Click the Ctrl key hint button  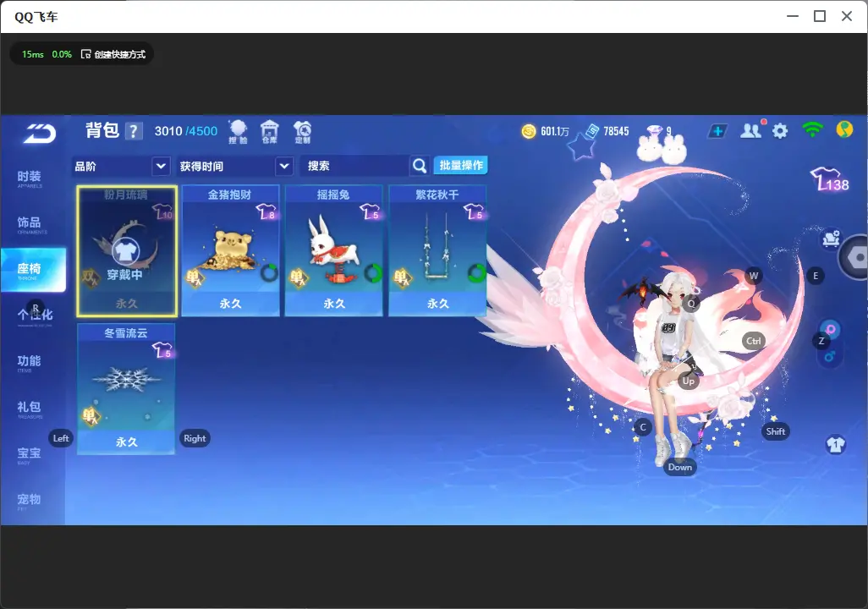point(754,341)
